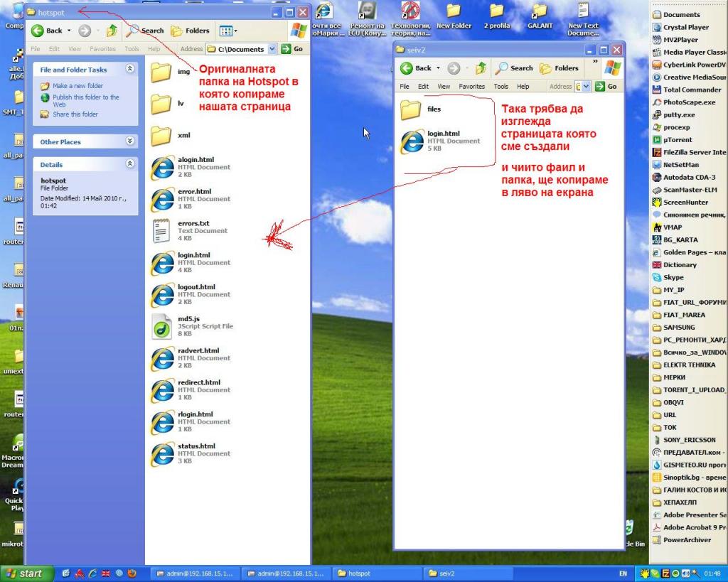
Task: Open Tools menu in hotspot window
Action: 132,49
